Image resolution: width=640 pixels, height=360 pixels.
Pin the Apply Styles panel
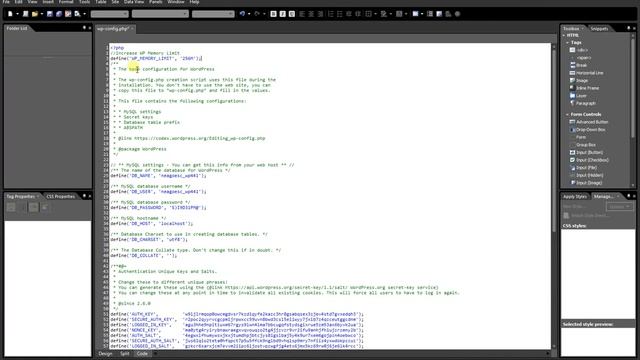(629, 196)
